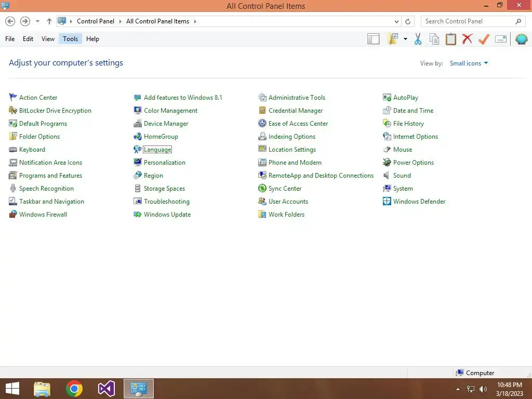Open Administrative Tools link
The height and width of the screenshot is (399, 532).
[x=297, y=97]
